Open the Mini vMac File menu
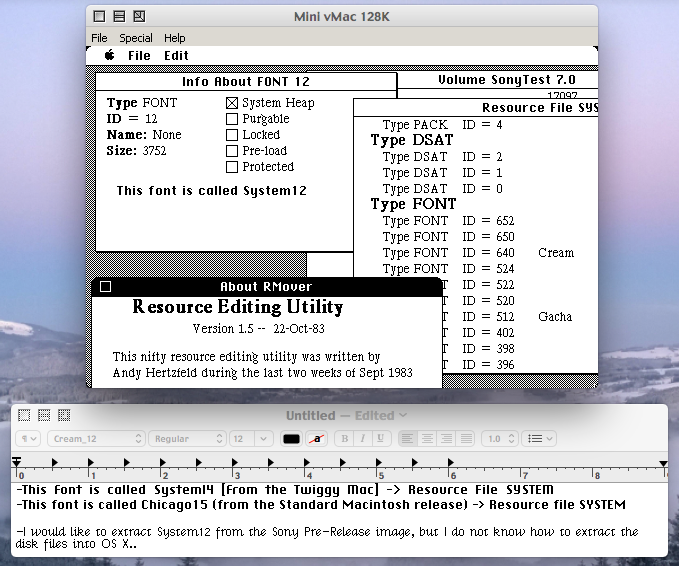Viewport: 679px width, 566px height. click(x=99, y=38)
